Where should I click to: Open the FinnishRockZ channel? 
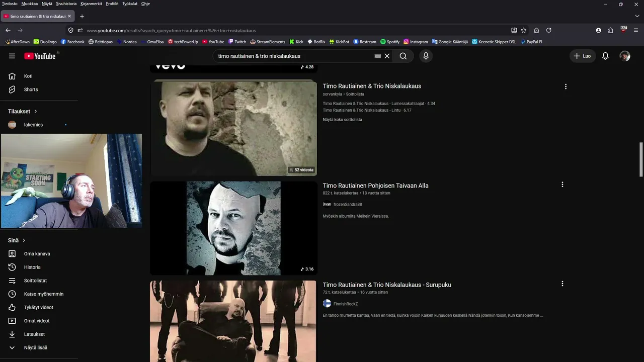346,304
